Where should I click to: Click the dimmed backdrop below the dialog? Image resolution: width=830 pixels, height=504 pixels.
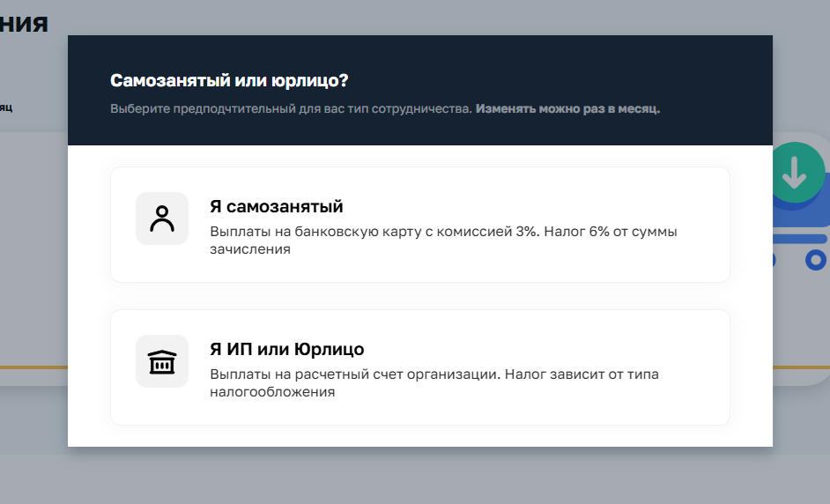tap(414, 476)
